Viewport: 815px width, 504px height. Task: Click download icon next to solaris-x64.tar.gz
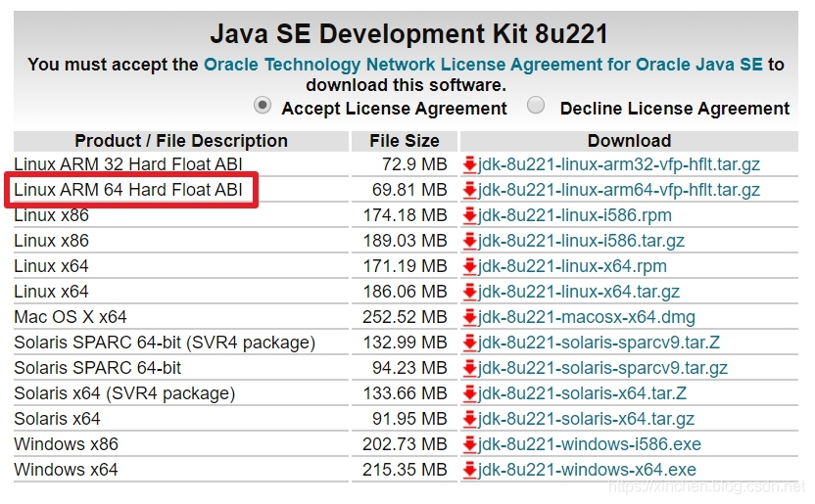pos(470,419)
